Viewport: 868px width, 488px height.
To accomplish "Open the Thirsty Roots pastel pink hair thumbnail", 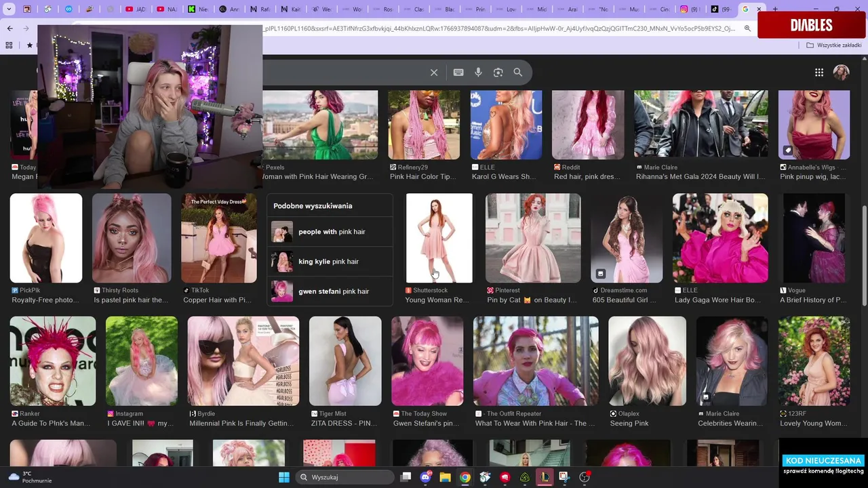I will 132,238.
